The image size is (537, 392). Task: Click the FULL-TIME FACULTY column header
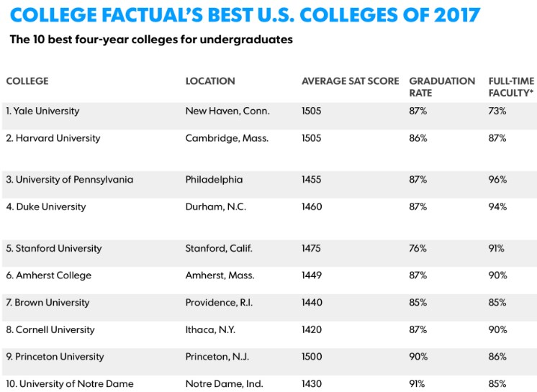click(x=510, y=86)
